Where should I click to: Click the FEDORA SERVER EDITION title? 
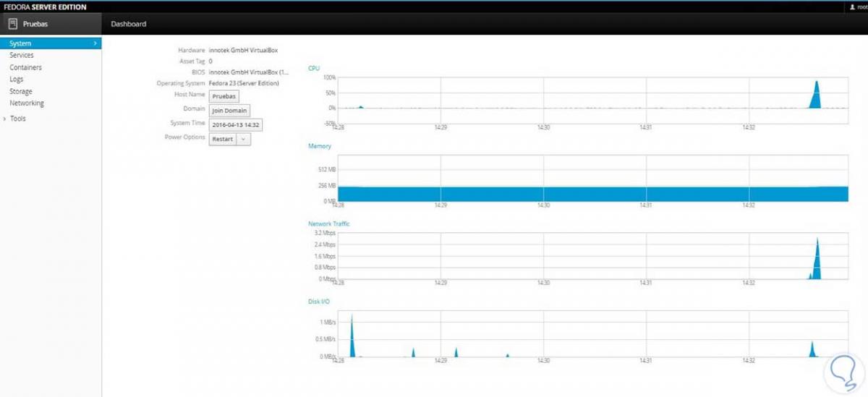click(x=45, y=7)
